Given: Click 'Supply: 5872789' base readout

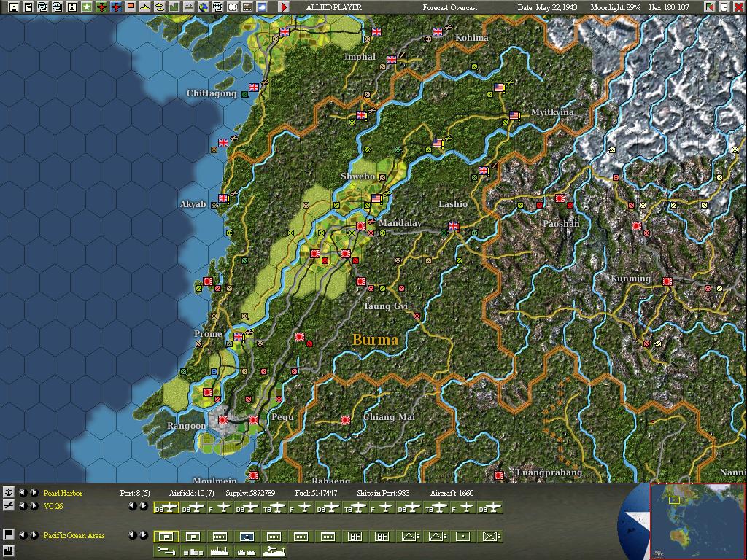Looking at the screenshot, I should coord(250,493).
